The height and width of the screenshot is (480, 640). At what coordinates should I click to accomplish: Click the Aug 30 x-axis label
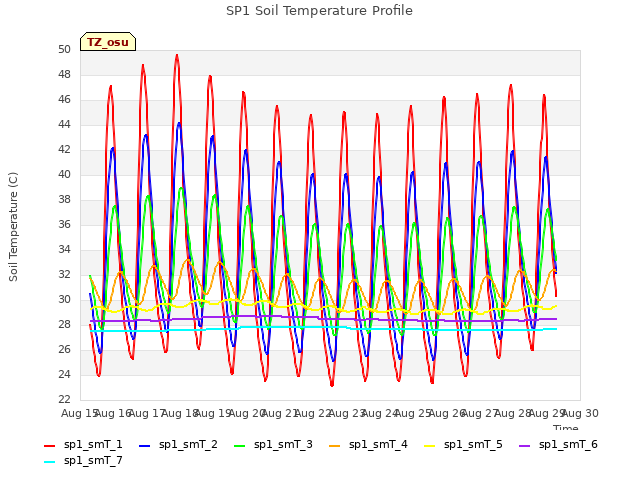(581, 413)
